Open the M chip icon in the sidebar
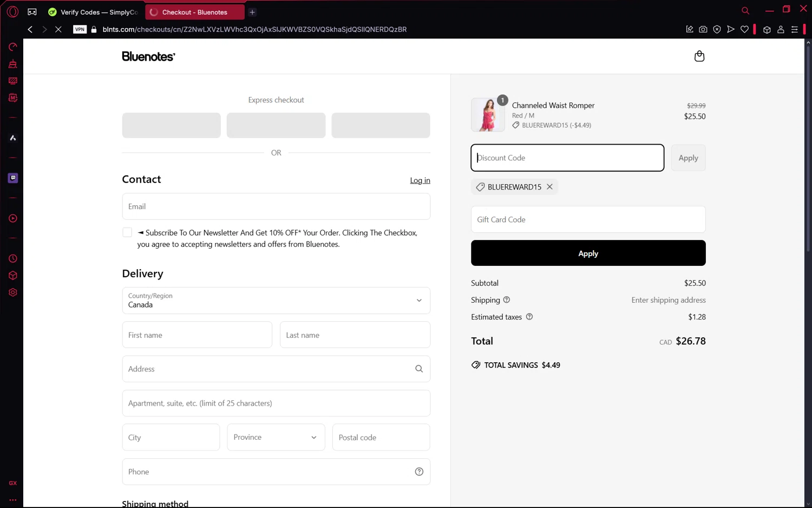This screenshot has height=508, width=812. (13, 98)
